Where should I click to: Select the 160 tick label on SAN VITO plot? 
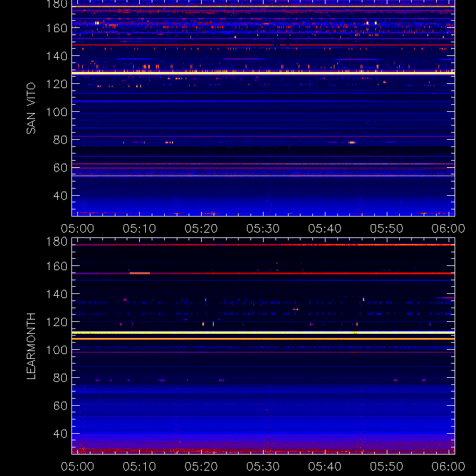57,28
